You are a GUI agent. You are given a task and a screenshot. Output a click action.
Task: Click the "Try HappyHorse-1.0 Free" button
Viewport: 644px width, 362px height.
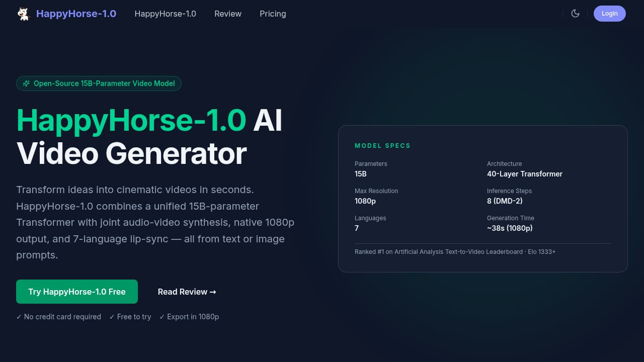(x=76, y=292)
